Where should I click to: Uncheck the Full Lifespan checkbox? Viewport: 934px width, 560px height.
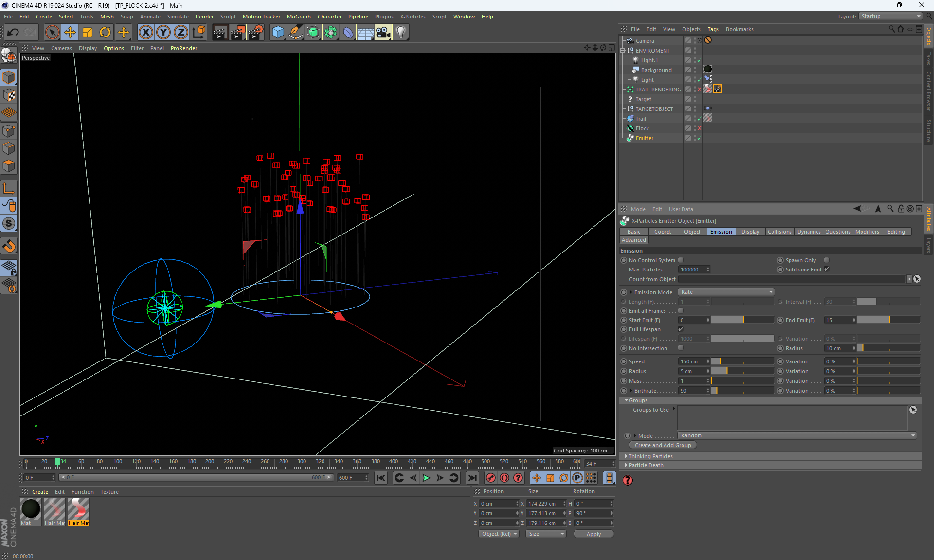click(681, 329)
